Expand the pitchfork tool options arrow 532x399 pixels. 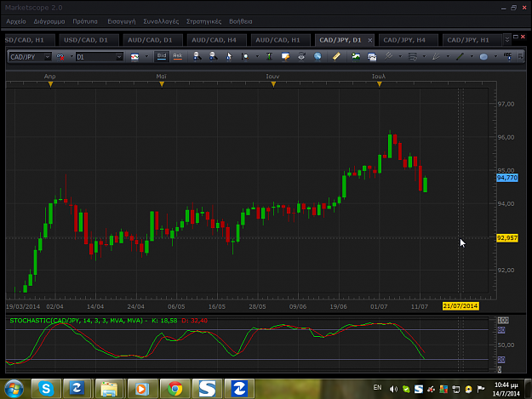click(x=400, y=56)
